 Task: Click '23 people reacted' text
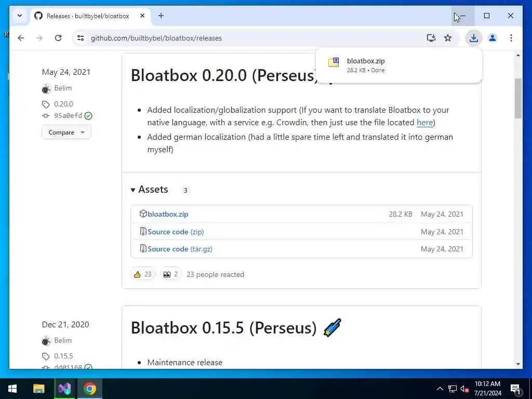pyautogui.click(x=215, y=274)
